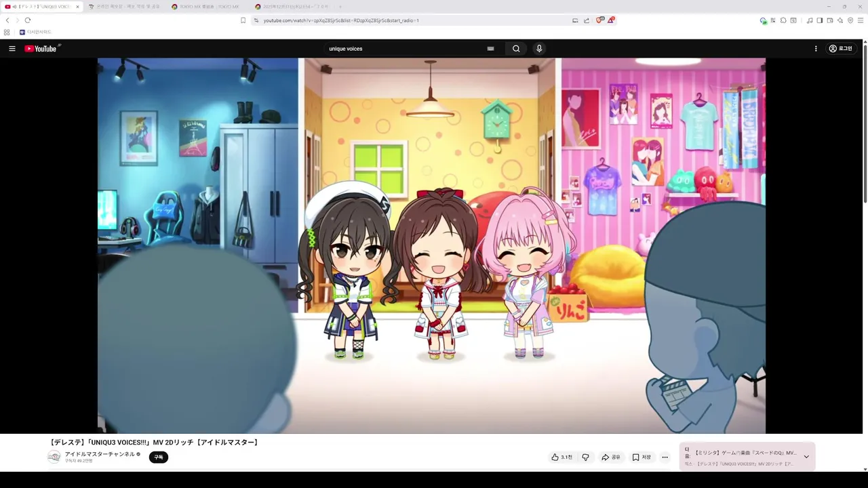Open the apps grid icon in the bookmarks bar
Viewport: 868px width, 488px height.
point(7,32)
